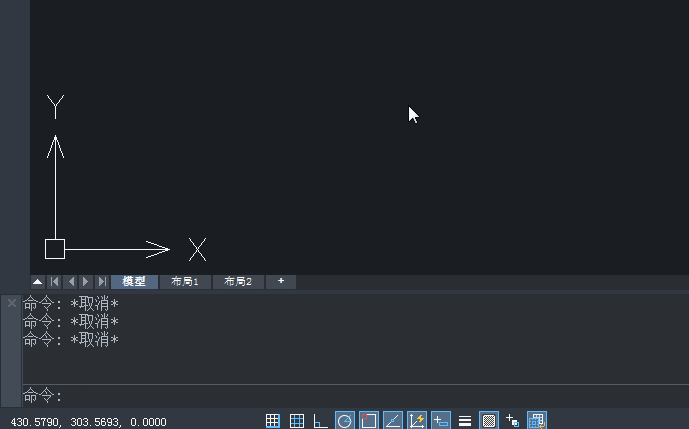The width and height of the screenshot is (689, 429).
Task: Open the 布局1 layout tab
Action: [x=185, y=282]
